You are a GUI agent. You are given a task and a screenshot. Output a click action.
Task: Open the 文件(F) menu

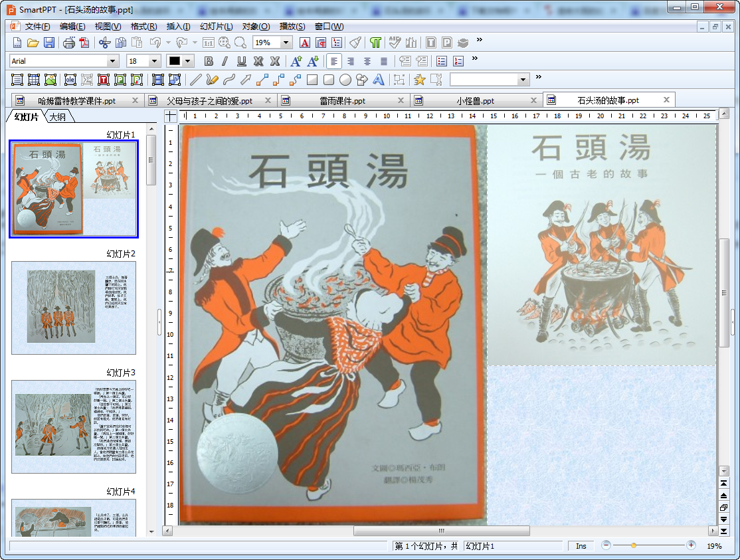[37, 27]
